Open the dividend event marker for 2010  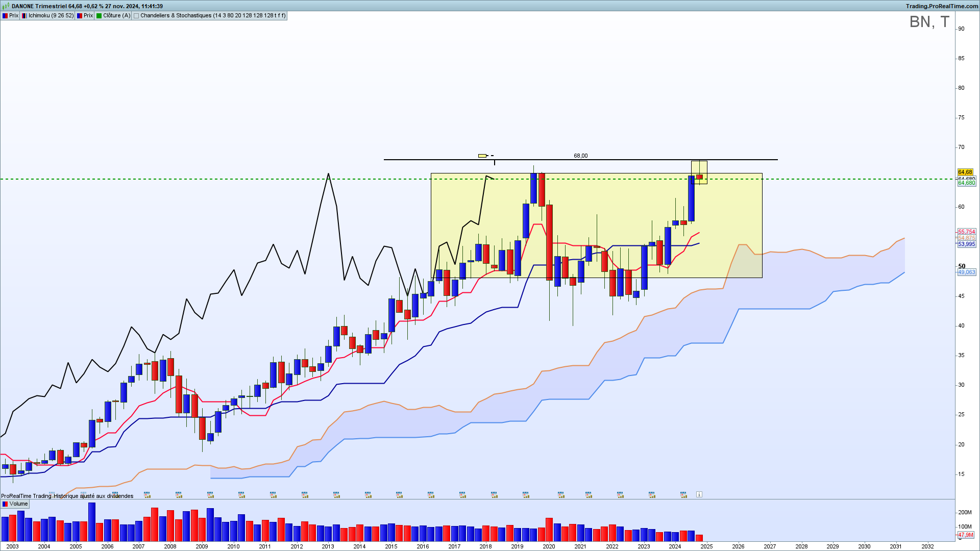(242, 494)
